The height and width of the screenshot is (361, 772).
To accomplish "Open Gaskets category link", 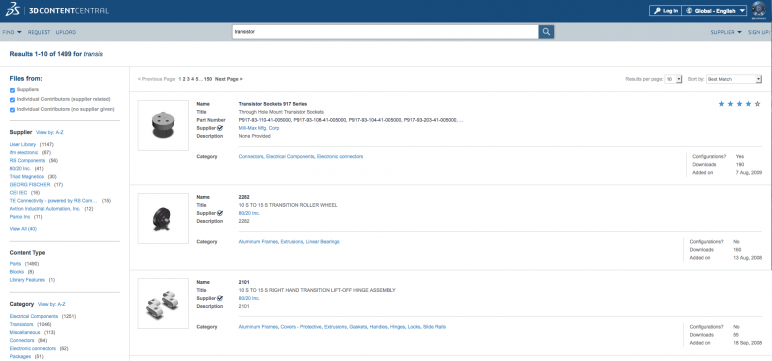I will 357,327.
